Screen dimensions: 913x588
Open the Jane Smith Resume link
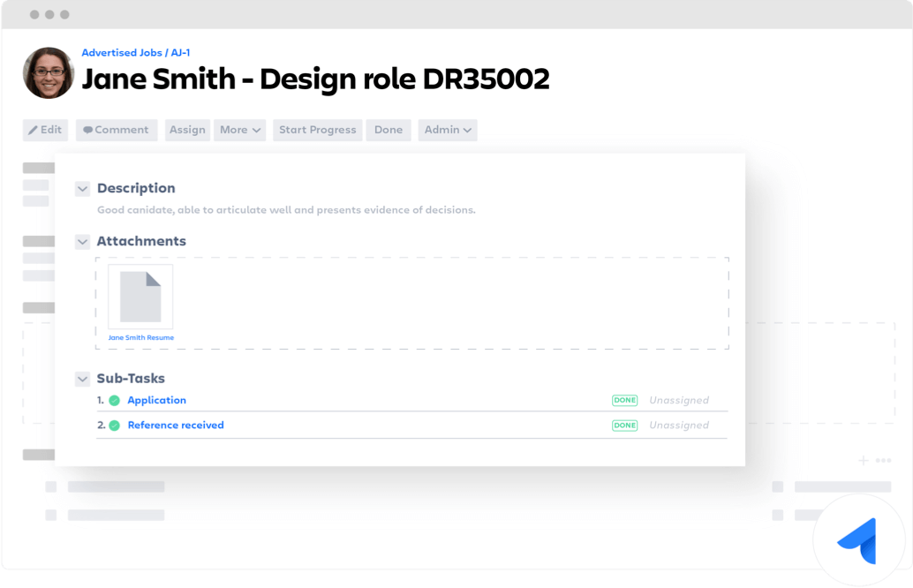click(140, 336)
